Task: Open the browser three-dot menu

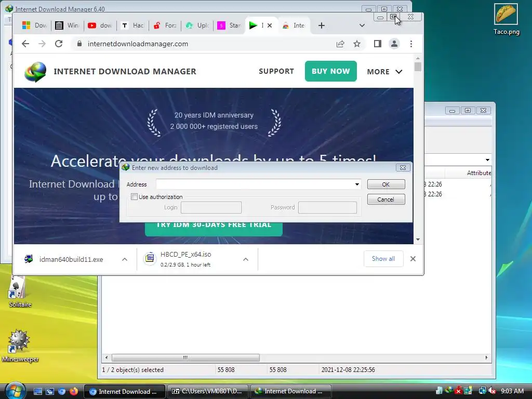Action: tap(411, 44)
